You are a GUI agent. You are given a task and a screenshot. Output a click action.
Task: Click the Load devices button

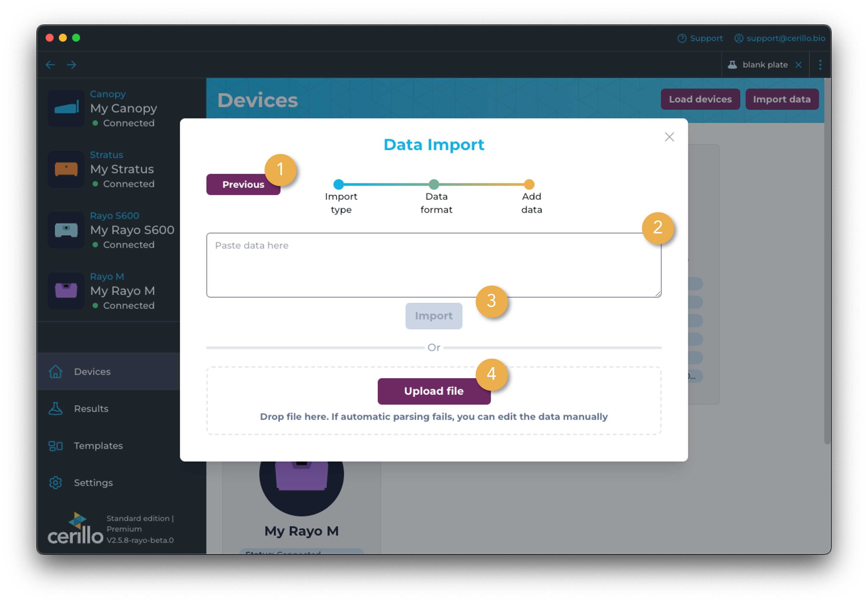point(700,99)
